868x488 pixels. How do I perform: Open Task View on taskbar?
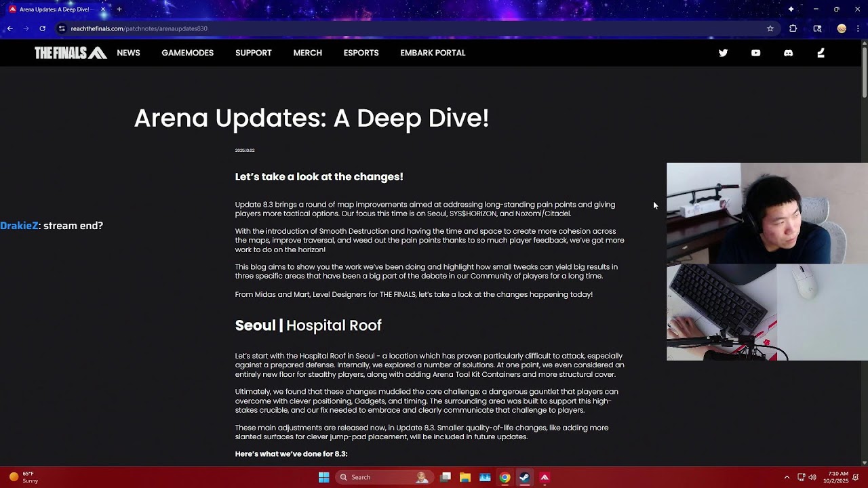(x=446, y=477)
